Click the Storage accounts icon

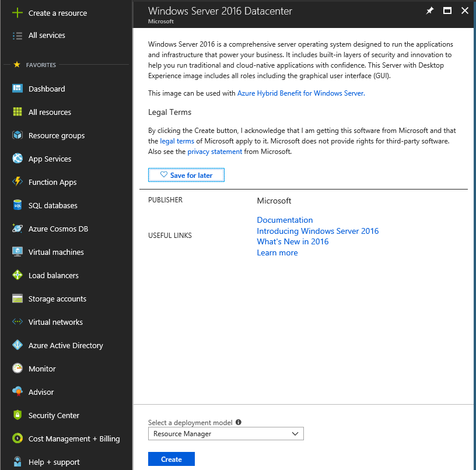(x=17, y=298)
